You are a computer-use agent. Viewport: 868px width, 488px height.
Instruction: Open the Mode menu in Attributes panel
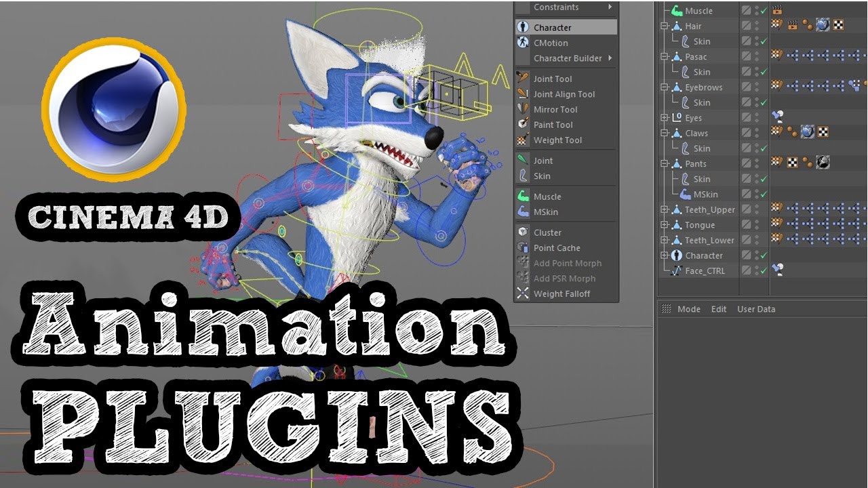pyautogui.click(x=689, y=309)
